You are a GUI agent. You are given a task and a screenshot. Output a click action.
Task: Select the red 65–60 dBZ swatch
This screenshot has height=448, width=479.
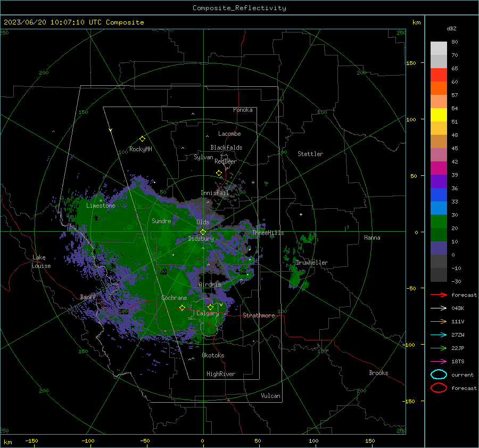pyautogui.click(x=439, y=75)
